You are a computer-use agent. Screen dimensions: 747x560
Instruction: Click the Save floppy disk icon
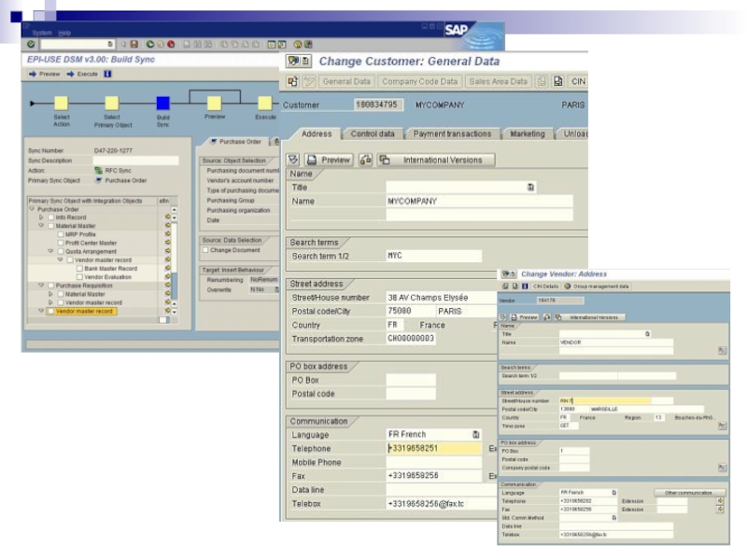coord(134,44)
